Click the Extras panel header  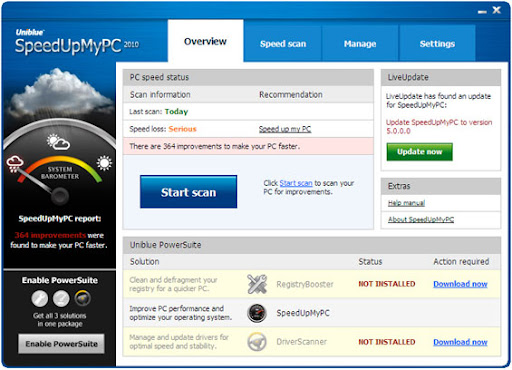click(441, 186)
